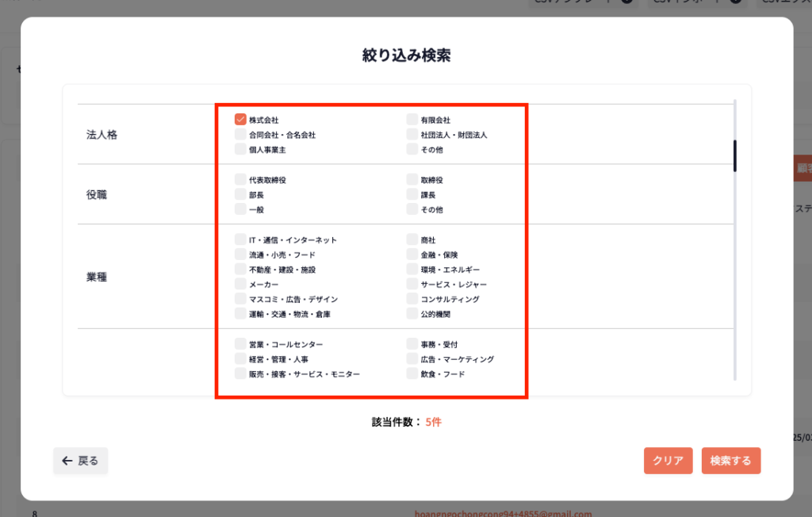The image size is (812, 517).
Task: Tick the 飲食・フード checkbox
Action: pyautogui.click(x=412, y=373)
